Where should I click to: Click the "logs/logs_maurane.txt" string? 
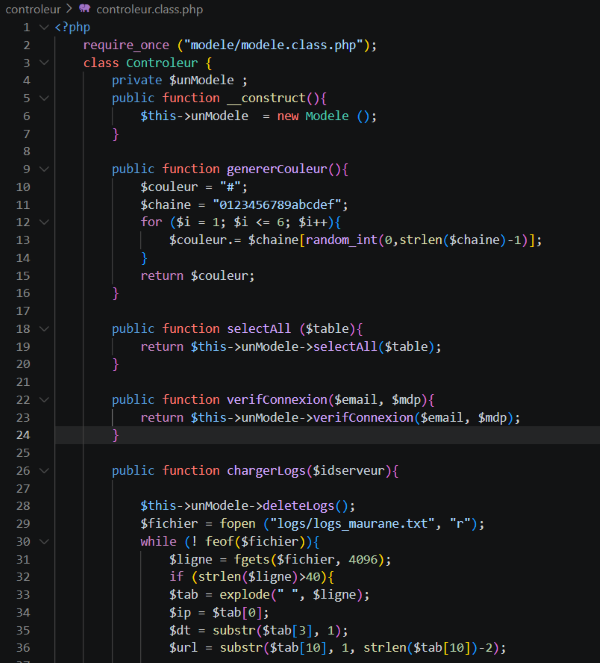point(352,524)
